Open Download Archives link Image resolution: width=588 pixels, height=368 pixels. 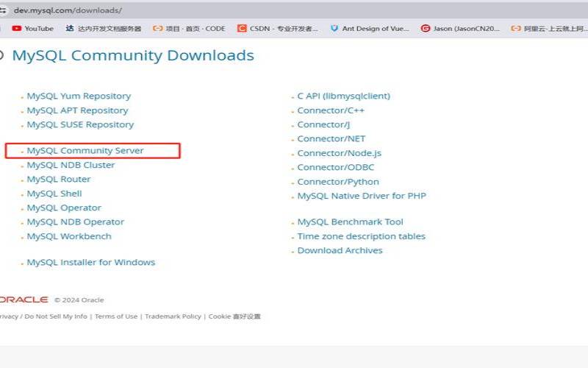(x=340, y=250)
